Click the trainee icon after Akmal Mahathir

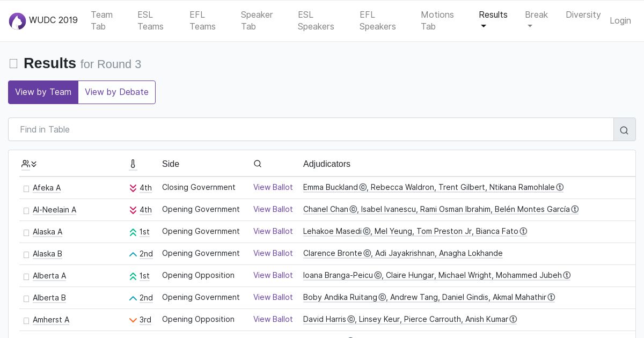[x=551, y=297]
